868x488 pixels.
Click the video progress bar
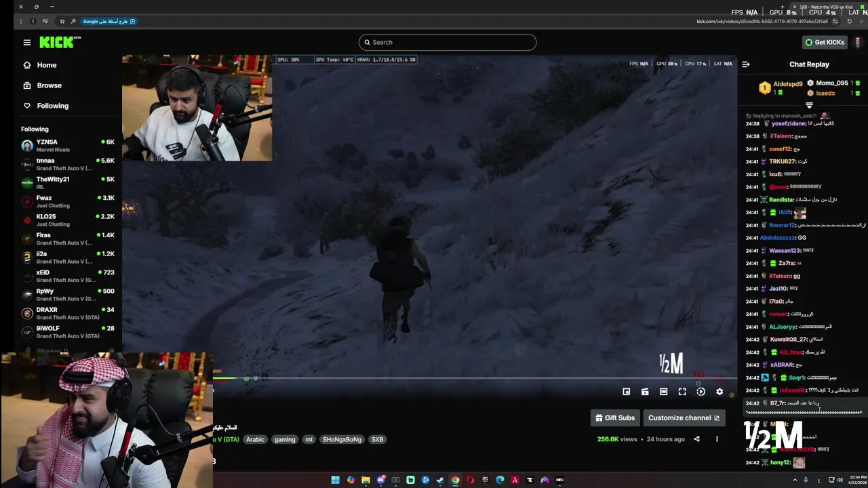[475, 378]
